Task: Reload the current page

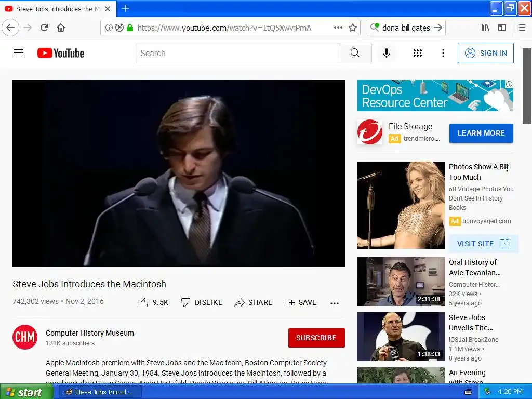Action: tap(45, 28)
